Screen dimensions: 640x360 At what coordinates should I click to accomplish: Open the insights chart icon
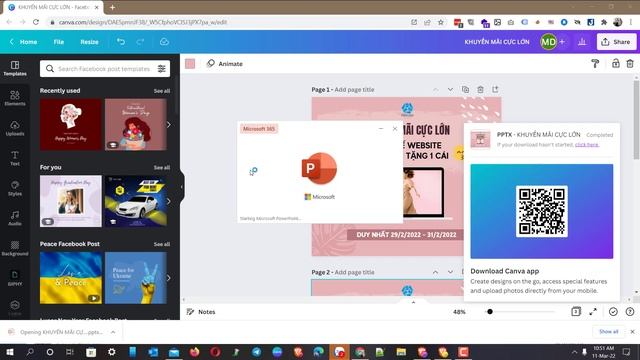pyautogui.click(x=582, y=42)
